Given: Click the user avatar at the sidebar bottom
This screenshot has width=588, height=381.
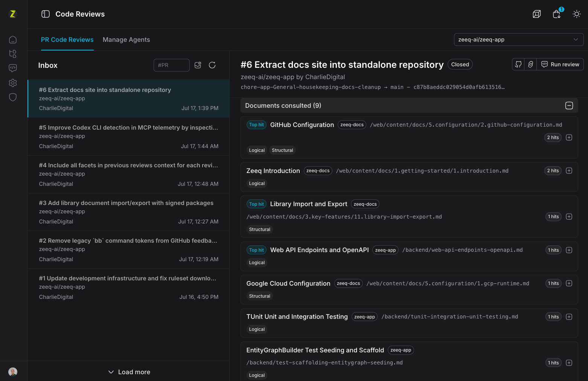Looking at the screenshot, I should 13,372.
